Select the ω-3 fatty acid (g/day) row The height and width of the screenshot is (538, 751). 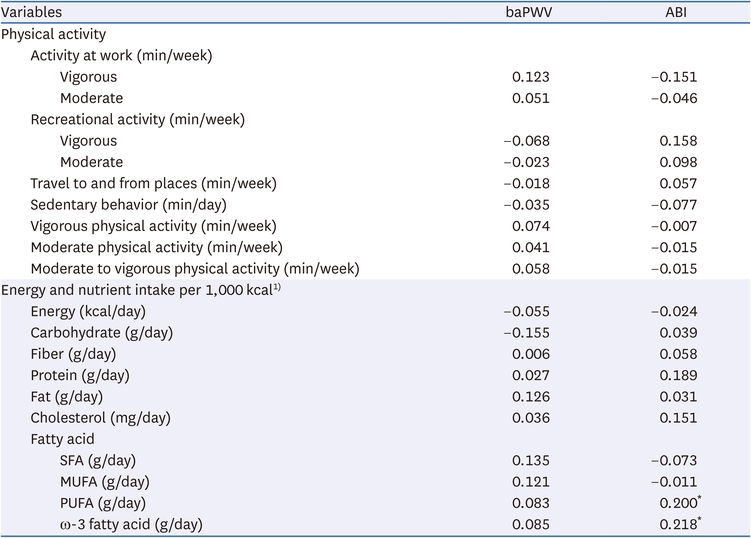[x=375, y=525]
